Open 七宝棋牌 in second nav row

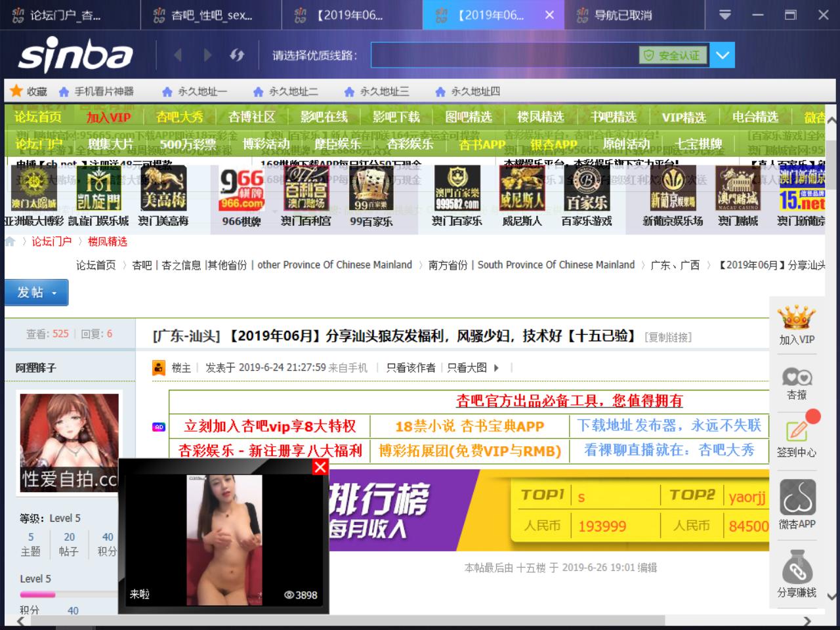pos(698,144)
